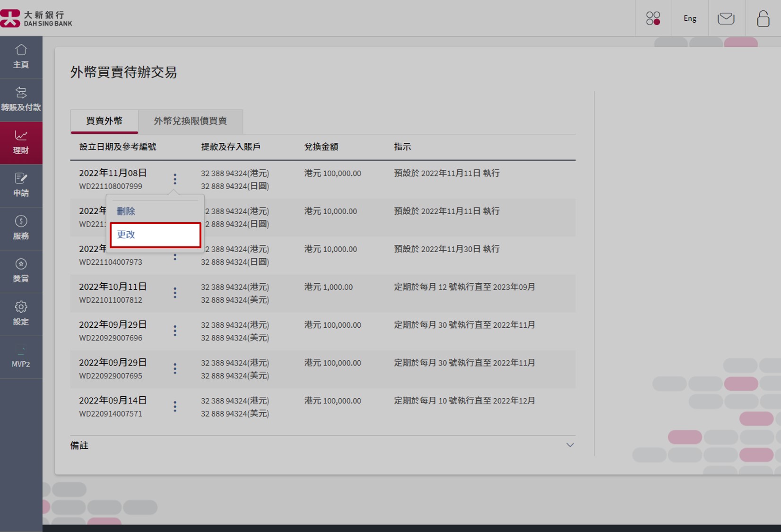Screen dimensions: 781x532
Task: Open options menu for WD221011007812 row
Action: coord(175,293)
